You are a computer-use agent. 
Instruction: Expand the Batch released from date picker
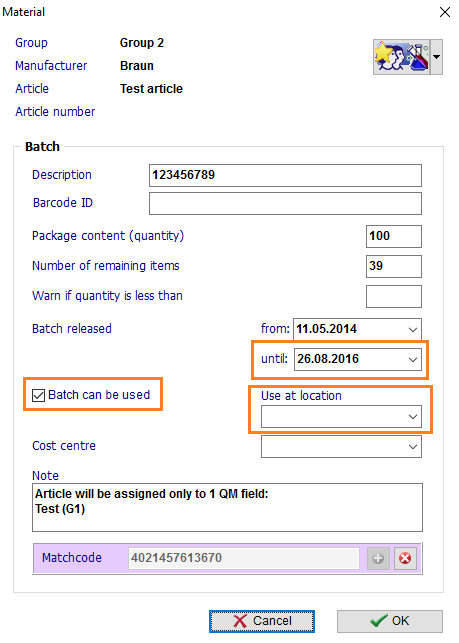(413, 329)
